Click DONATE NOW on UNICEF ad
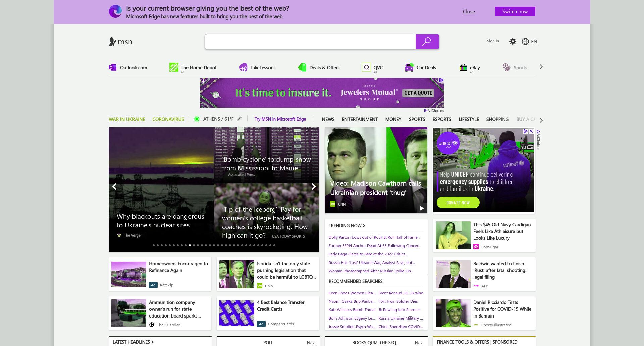Image resolution: width=644 pixels, height=346 pixels. [x=458, y=203]
